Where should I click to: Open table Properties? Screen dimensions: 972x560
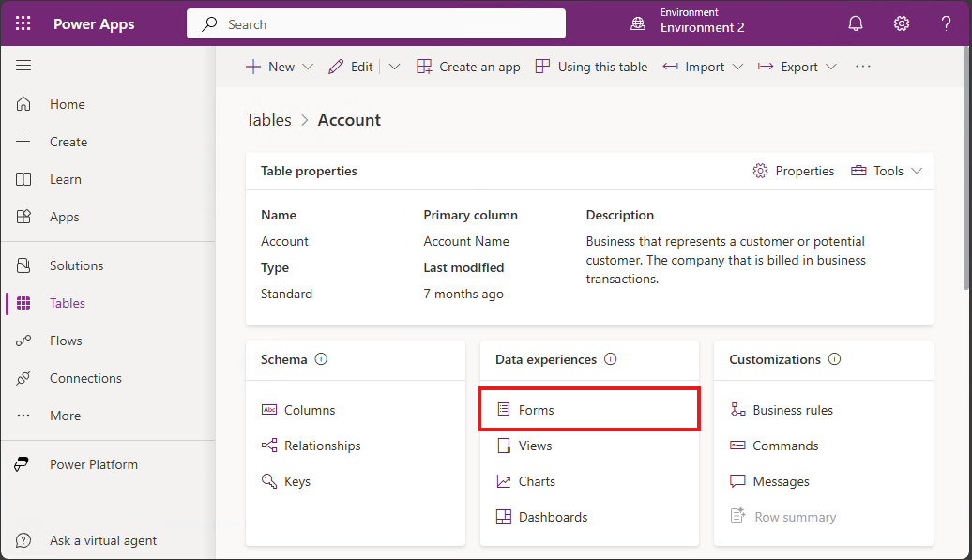point(794,171)
